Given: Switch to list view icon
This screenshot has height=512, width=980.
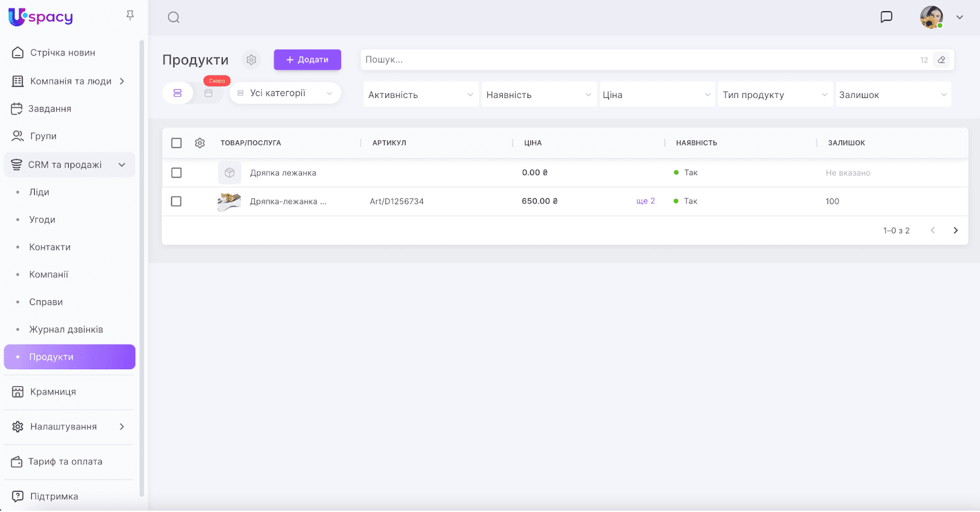Looking at the screenshot, I should tap(178, 93).
